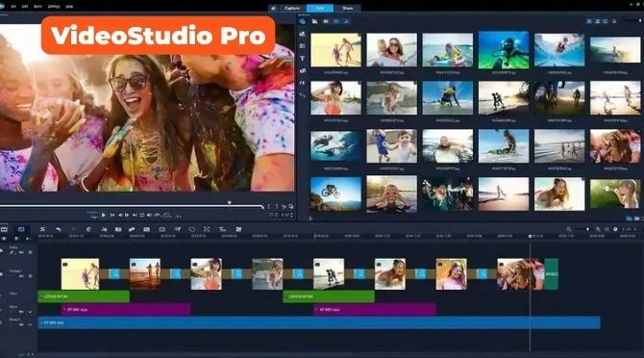Mute the Overlay1 track
The width and height of the screenshot is (644, 358).
21,276
